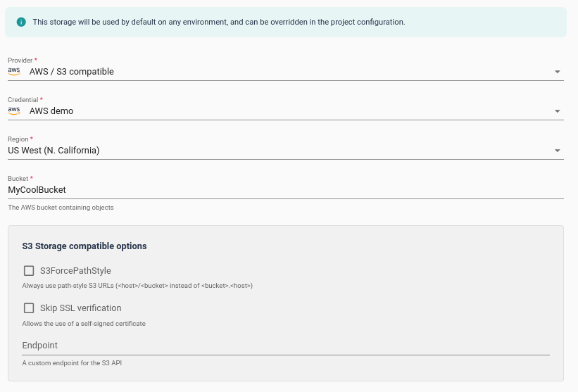578x392 pixels.
Task: Click the Skip SSL verification label text
Action: (80, 308)
